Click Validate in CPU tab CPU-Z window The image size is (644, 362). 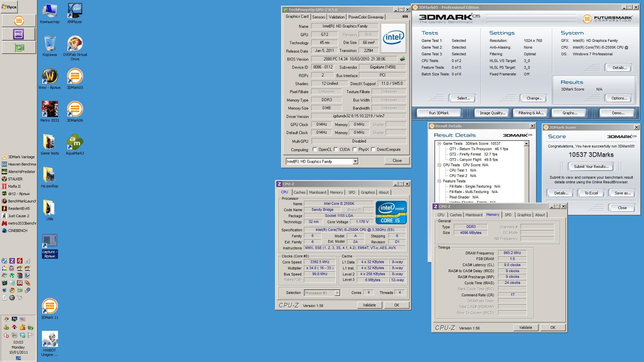point(369,305)
